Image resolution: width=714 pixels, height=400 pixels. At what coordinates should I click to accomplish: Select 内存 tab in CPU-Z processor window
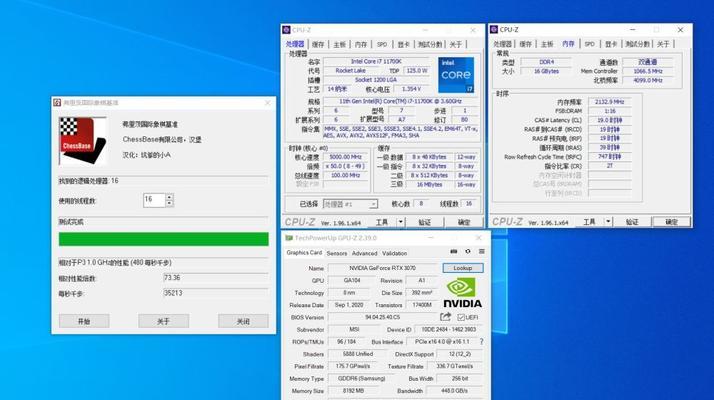pyautogui.click(x=361, y=44)
